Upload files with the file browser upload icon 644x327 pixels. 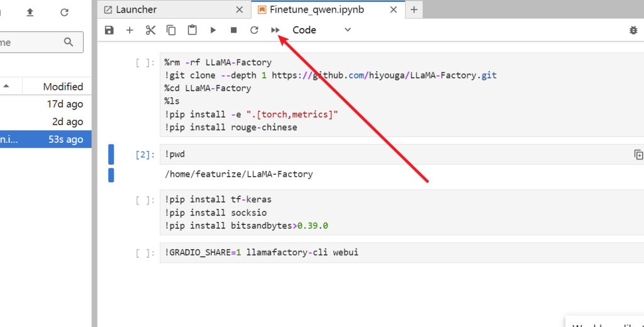pyautogui.click(x=30, y=13)
